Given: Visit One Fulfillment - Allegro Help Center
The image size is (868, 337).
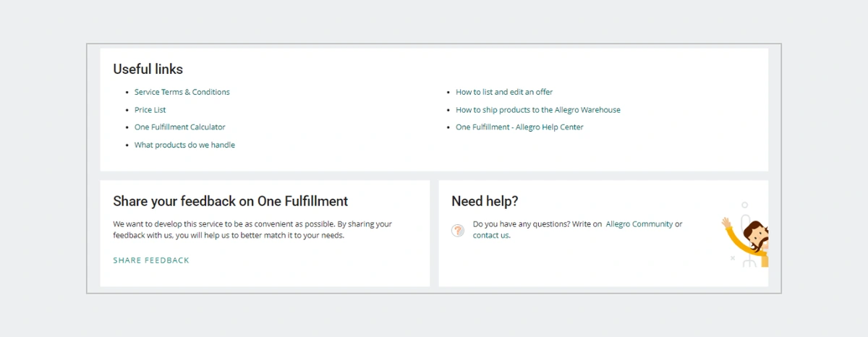Looking at the screenshot, I should (x=519, y=127).
